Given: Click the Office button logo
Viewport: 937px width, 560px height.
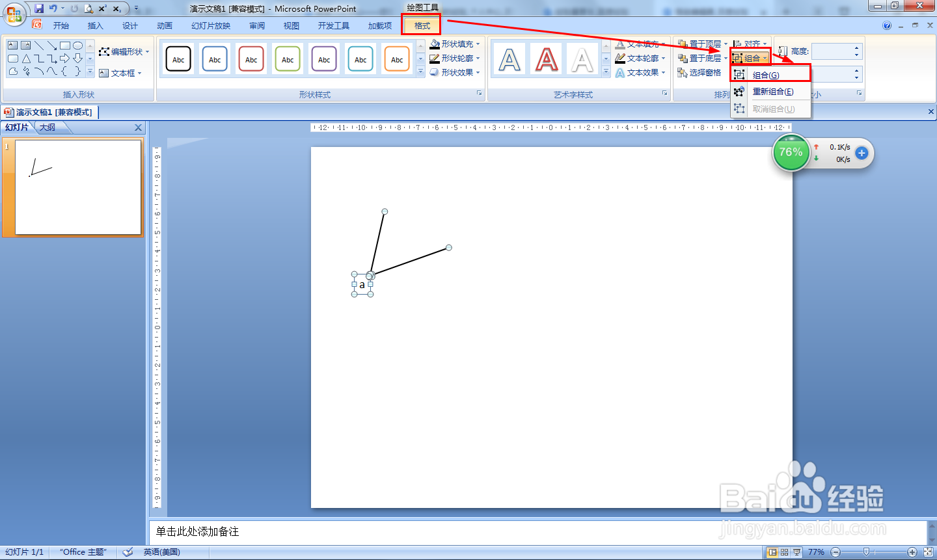Looking at the screenshot, I should coord(14,14).
